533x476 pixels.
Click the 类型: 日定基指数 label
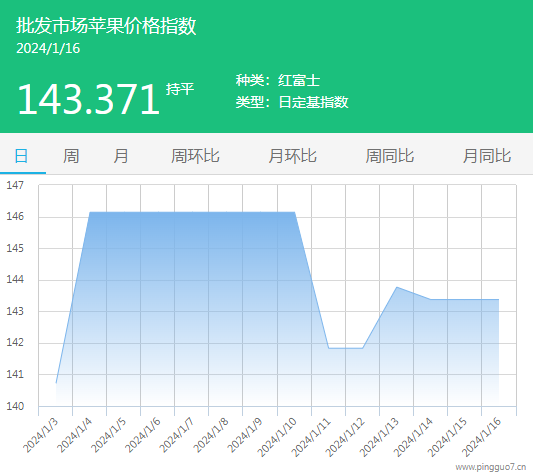pos(292,102)
